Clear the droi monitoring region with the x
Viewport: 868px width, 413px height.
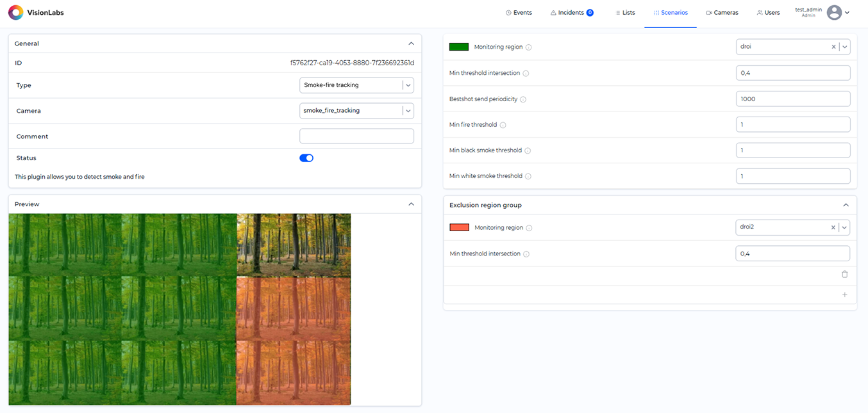pos(833,46)
